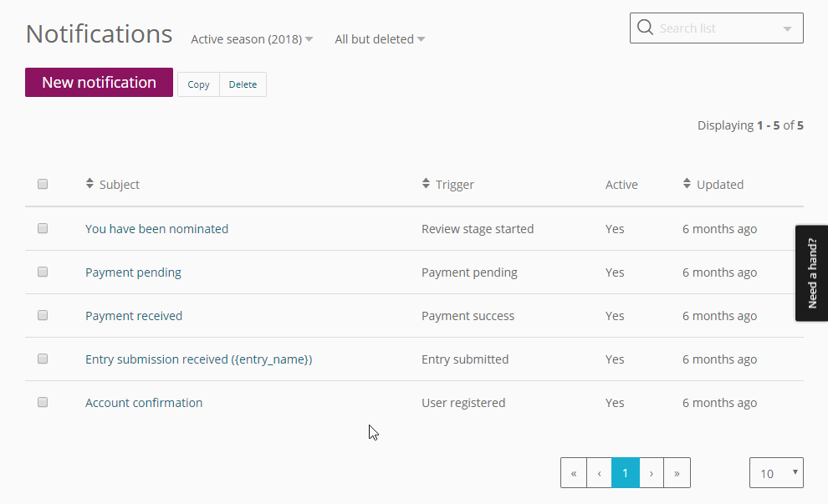828x504 pixels.
Task: Open the 'Need a hand?' side tab
Action: pyautogui.click(x=811, y=273)
